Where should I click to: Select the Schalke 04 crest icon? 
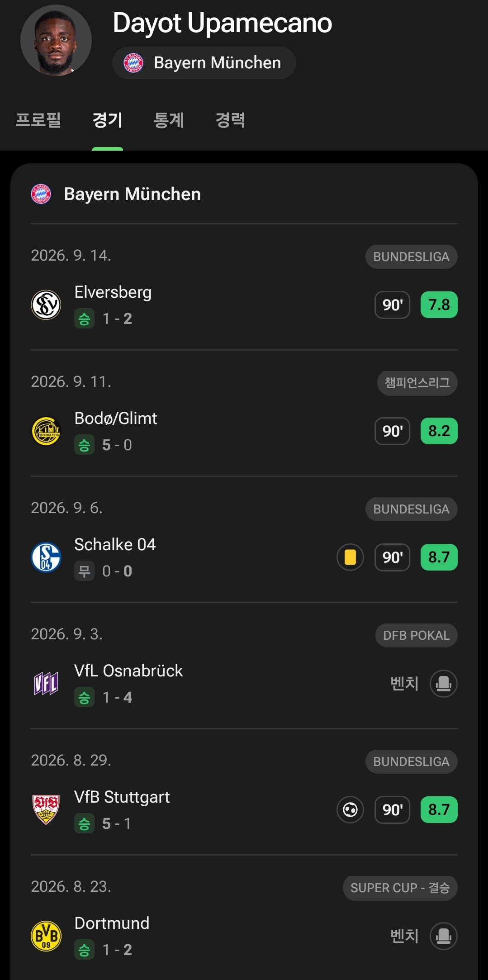click(46, 557)
